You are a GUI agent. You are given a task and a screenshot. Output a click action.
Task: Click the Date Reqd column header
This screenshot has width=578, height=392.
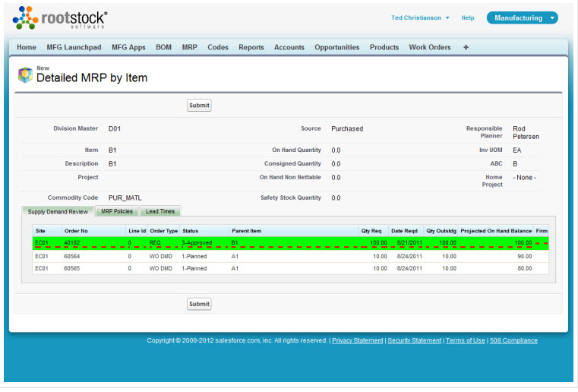click(x=406, y=231)
